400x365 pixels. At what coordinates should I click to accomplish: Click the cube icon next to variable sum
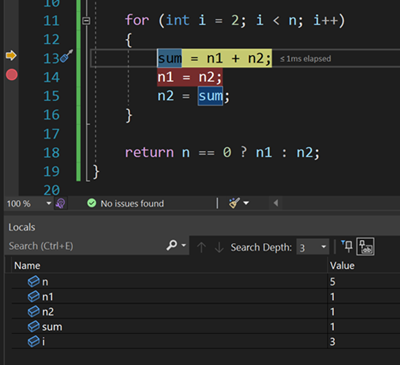click(34, 326)
